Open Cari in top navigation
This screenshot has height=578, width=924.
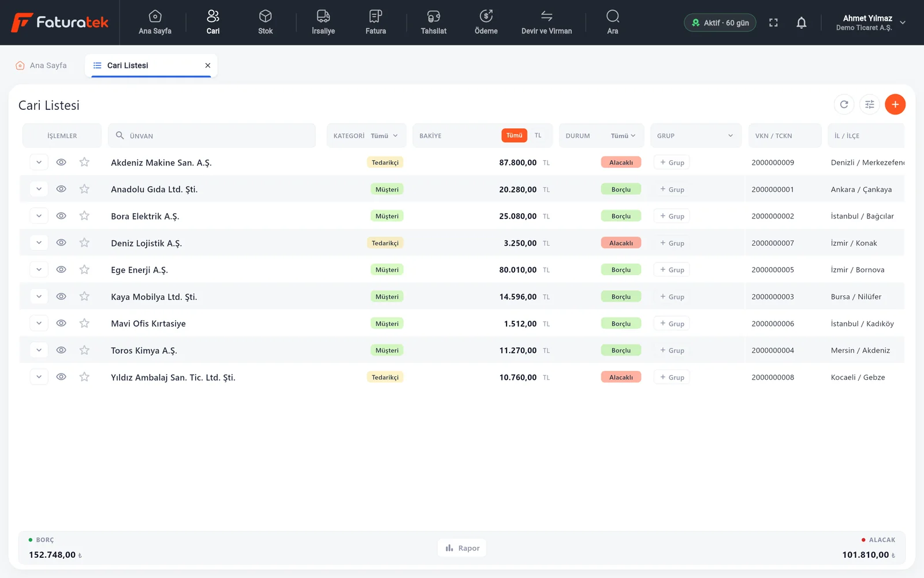pos(213,23)
